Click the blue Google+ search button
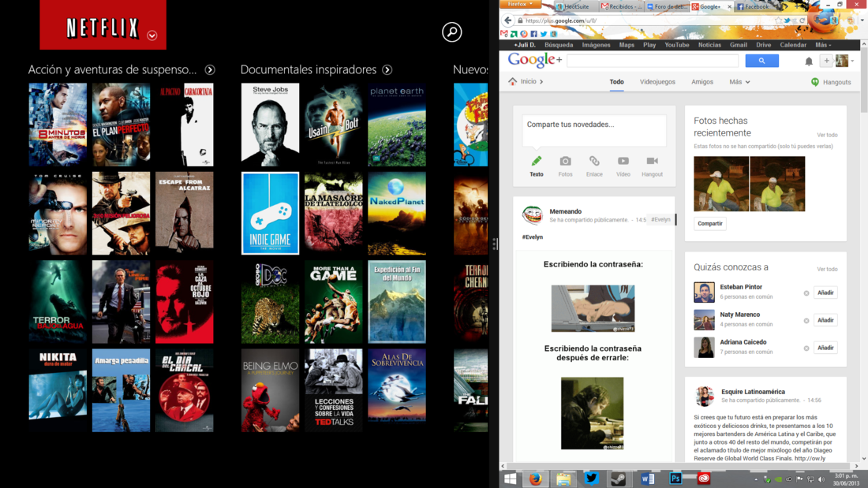 pos(761,60)
